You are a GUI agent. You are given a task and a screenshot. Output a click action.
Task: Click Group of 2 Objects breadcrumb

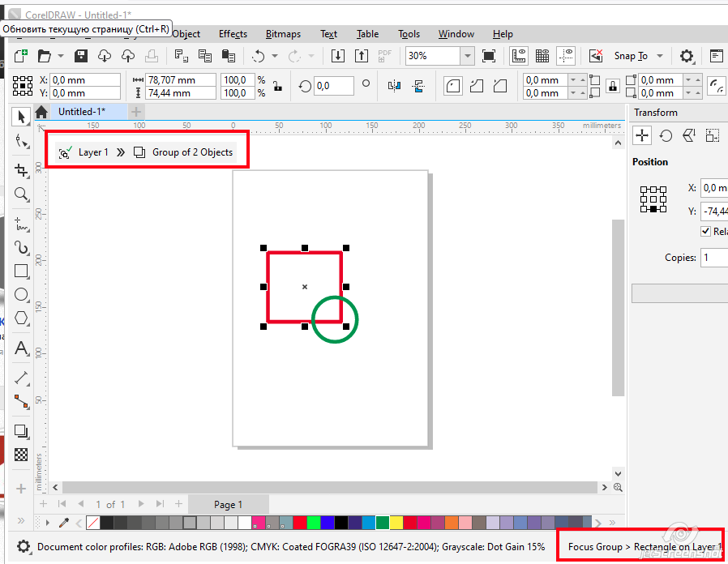tap(192, 152)
